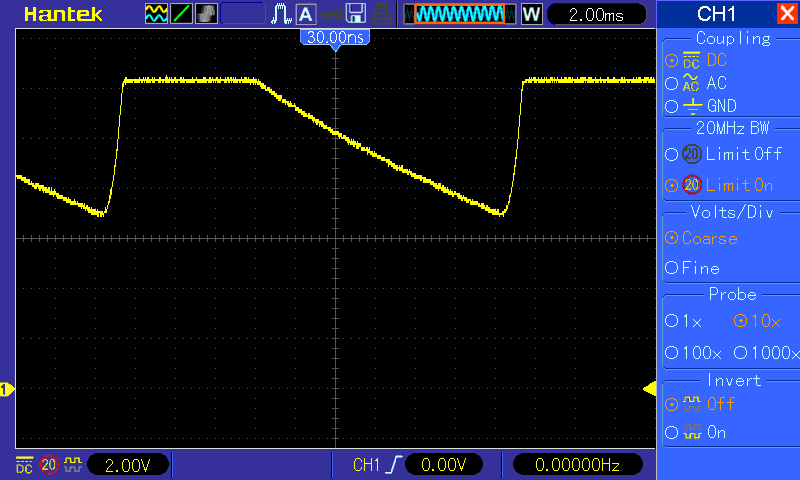Click the DC coupling status icon at bottom left

coord(24,465)
